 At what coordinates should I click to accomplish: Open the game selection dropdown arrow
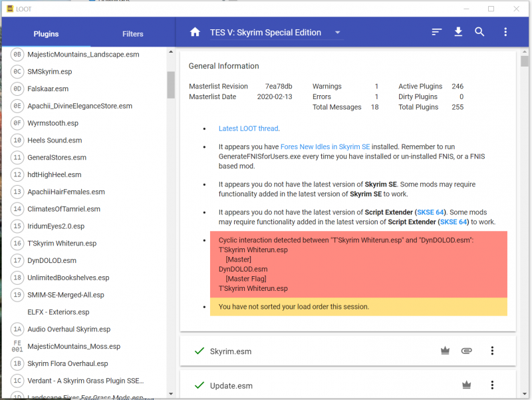click(337, 33)
